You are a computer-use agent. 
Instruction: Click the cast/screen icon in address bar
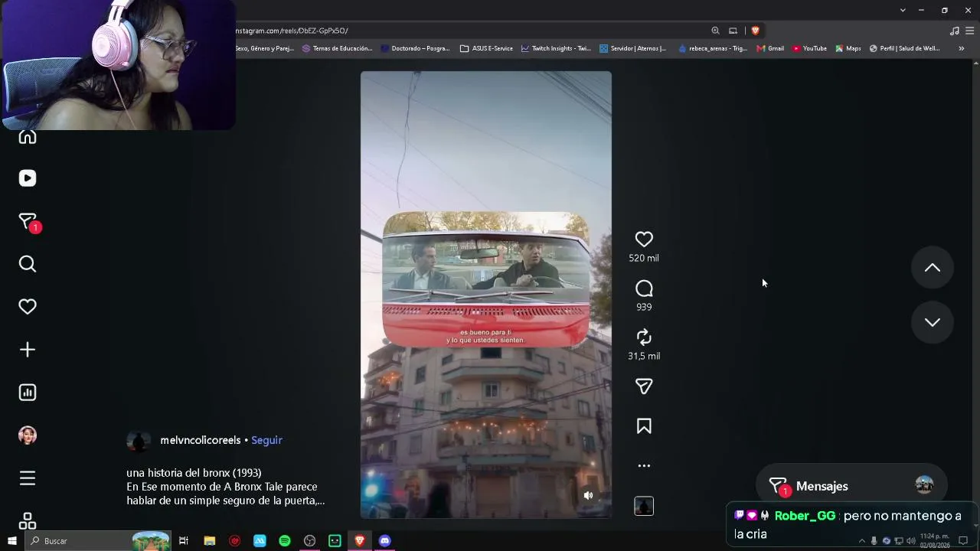pyautogui.click(x=733, y=31)
